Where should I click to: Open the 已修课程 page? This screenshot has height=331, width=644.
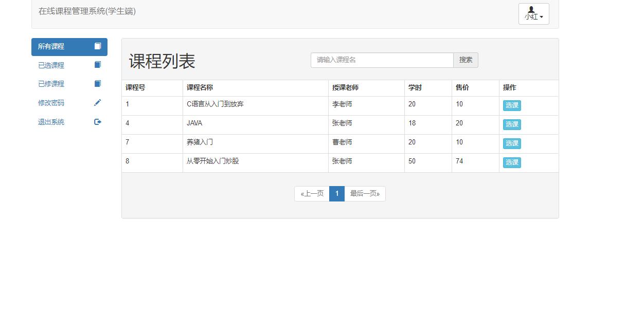pos(50,84)
